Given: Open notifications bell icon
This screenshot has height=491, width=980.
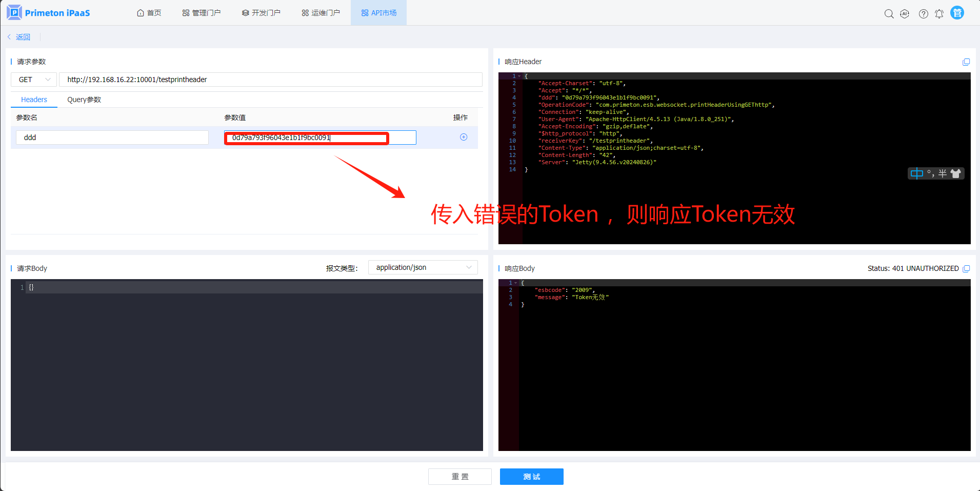Looking at the screenshot, I should coord(939,14).
